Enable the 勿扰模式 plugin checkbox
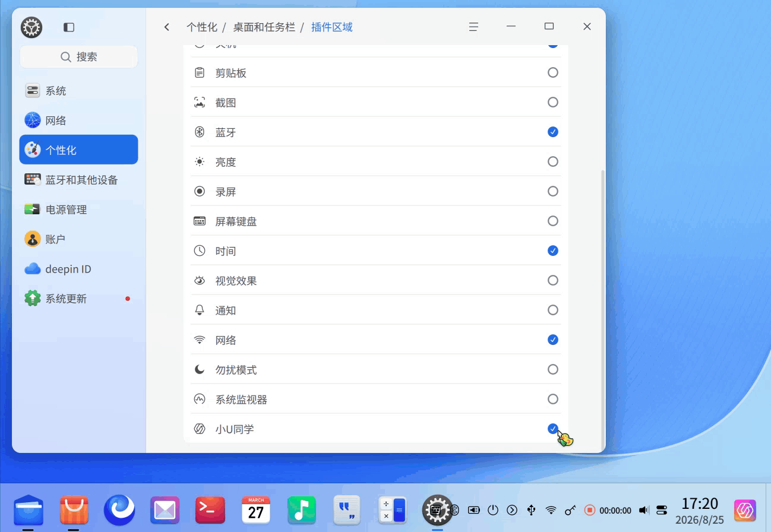 click(553, 369)
